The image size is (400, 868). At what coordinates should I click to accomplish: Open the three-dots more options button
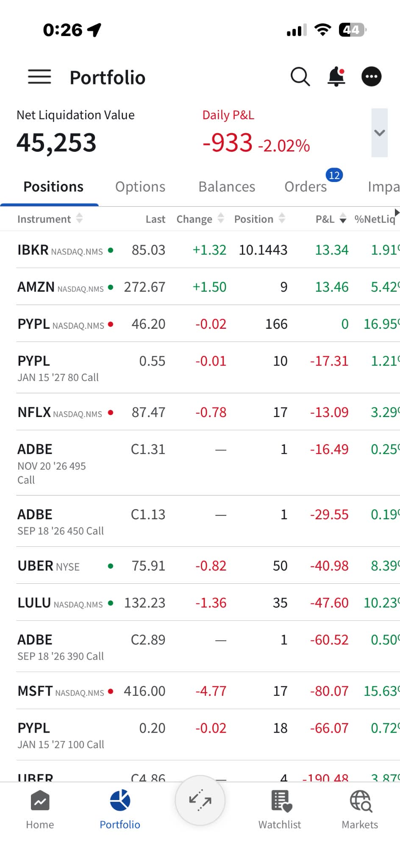[371, 77]
